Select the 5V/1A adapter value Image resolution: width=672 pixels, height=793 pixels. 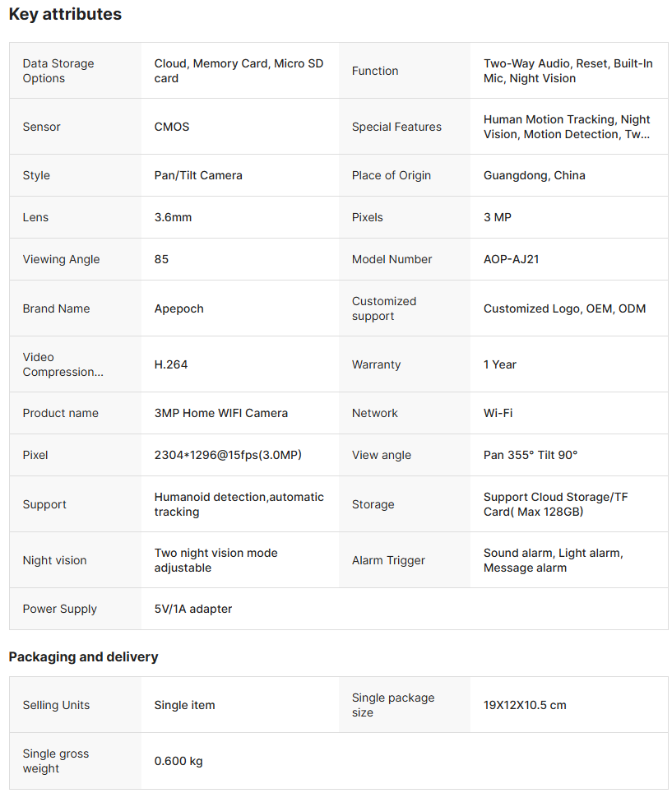[193, 609]
